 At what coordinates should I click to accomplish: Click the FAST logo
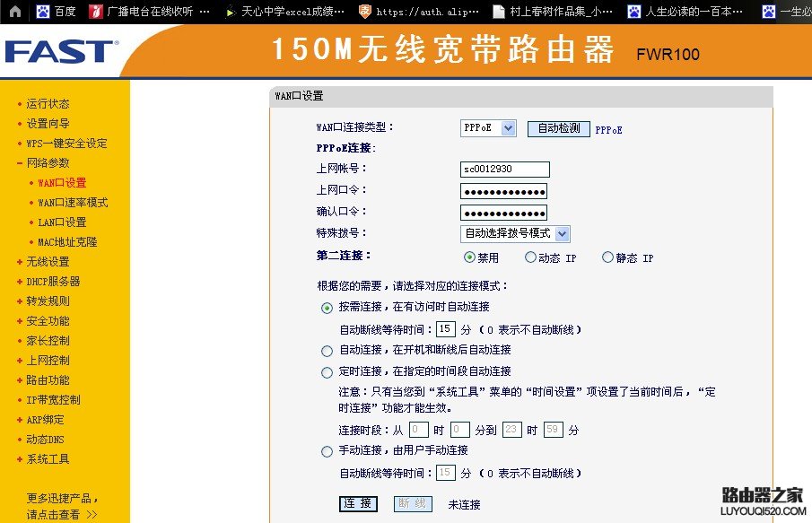coord(62,52)
